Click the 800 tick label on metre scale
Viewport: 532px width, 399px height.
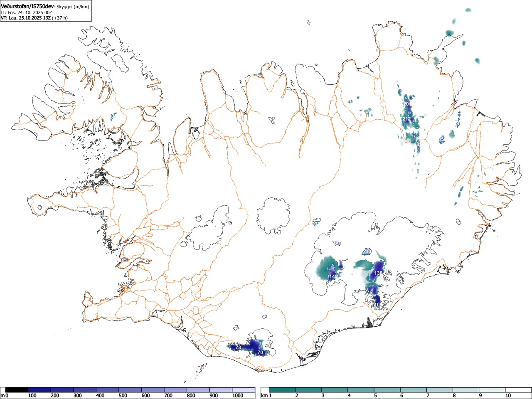click(x=191, y=396)
